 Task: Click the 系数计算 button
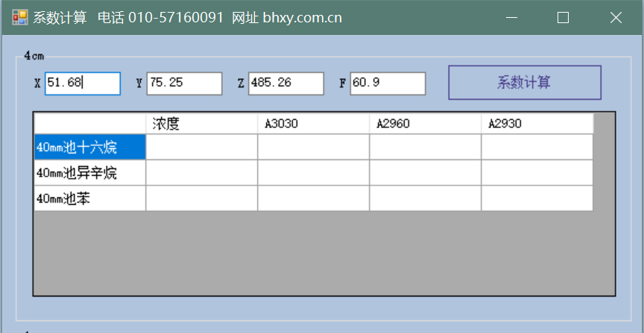pos(524,83)
